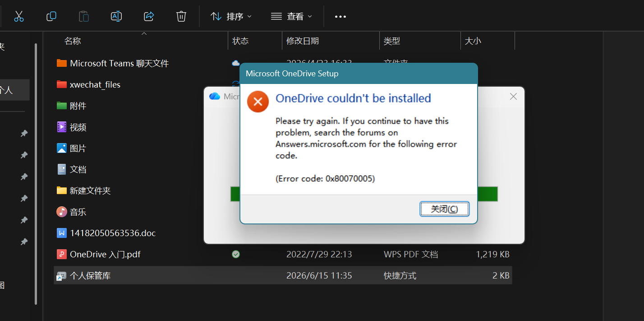Click the xwechat_files red folder icon

click(62, 84)
